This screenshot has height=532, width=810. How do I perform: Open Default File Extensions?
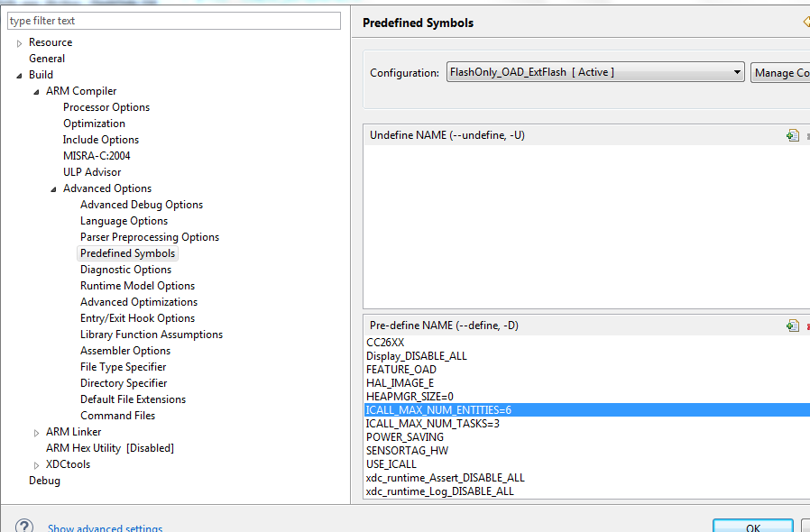[133, 399]
